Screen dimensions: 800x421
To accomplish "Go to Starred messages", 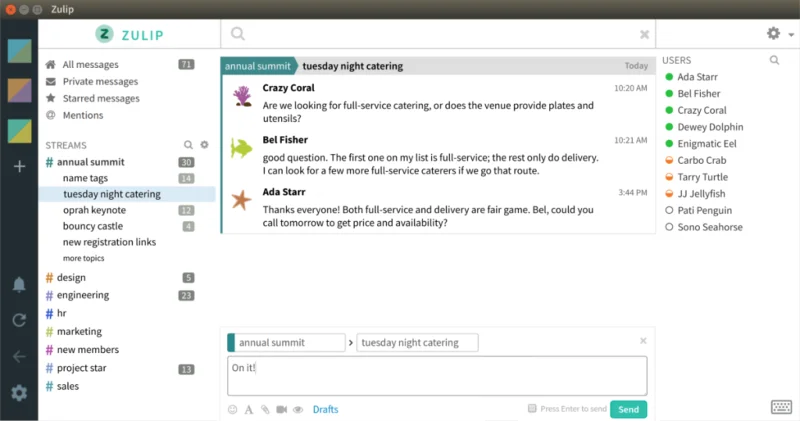I will point(101,98).
